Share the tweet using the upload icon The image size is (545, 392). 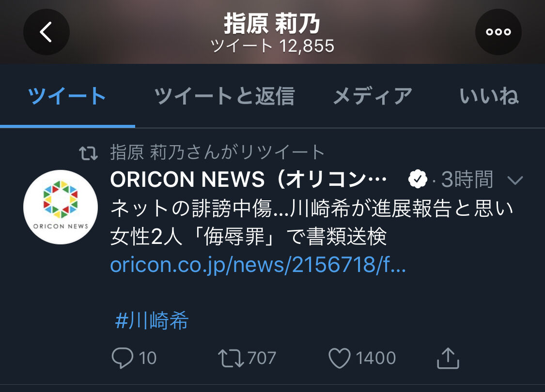pyautogui.click(x=448, y=358)
